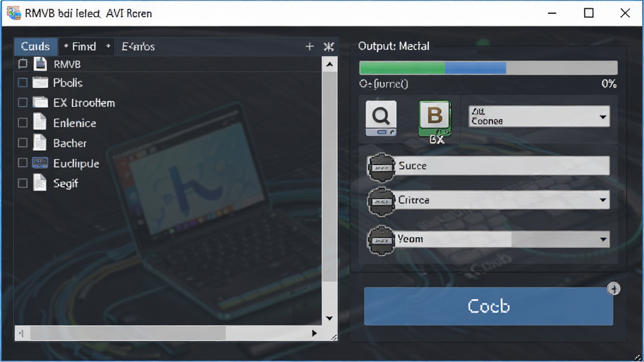This screenshot has width=644, height=362.
Task: Tick the RMVB checkbox
Action: [x=23, y=63]
